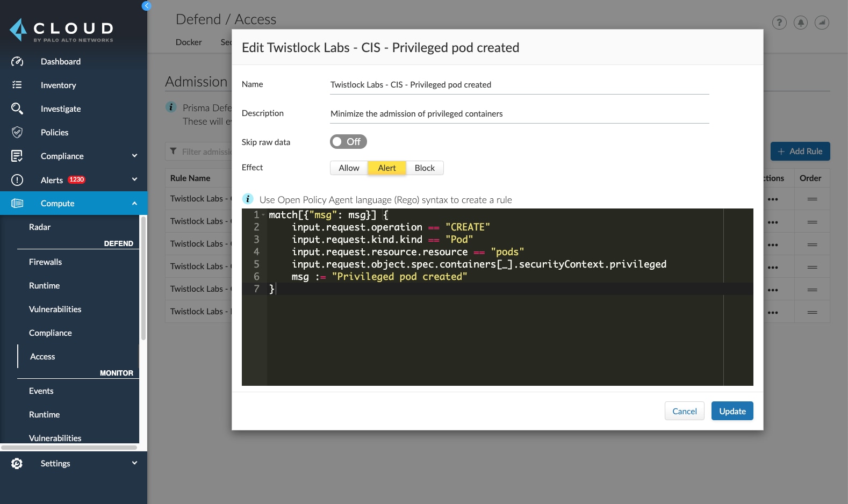
Task: Open the actions ellipsis in the first rule row
Action: coord(773,199)
